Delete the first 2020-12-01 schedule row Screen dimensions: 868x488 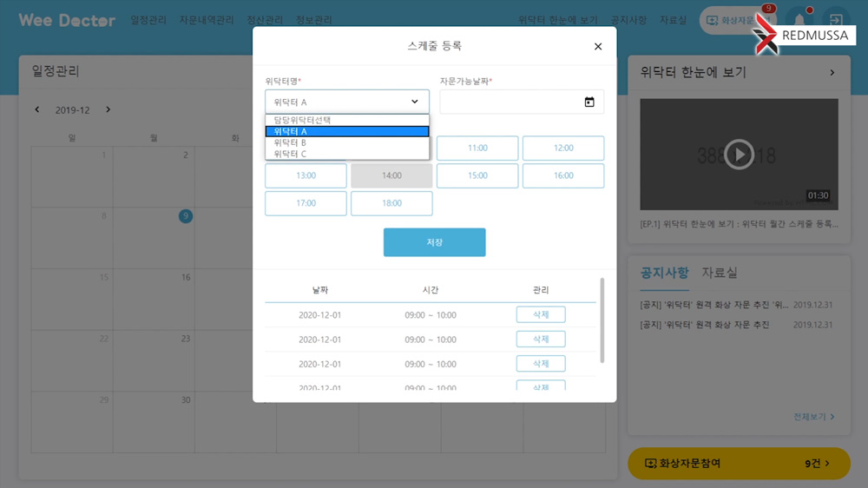(541, 314)
